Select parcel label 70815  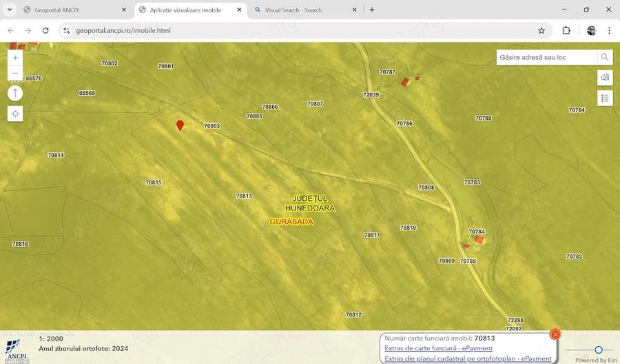tap(154, 182)
